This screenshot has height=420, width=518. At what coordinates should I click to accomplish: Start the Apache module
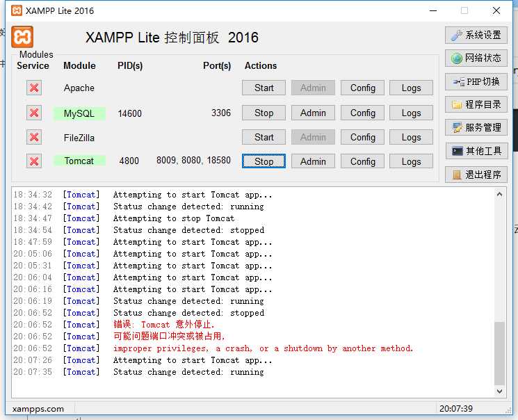click(264, 88)
